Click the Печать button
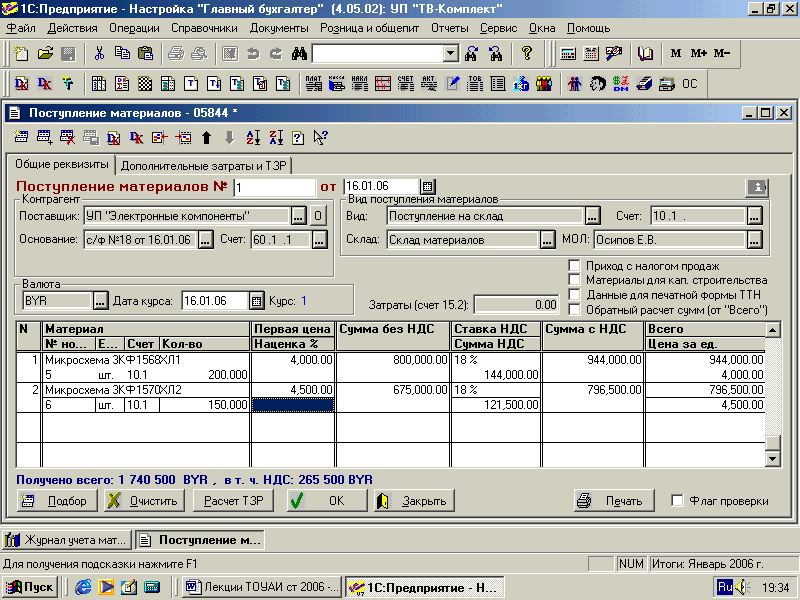 615,501
